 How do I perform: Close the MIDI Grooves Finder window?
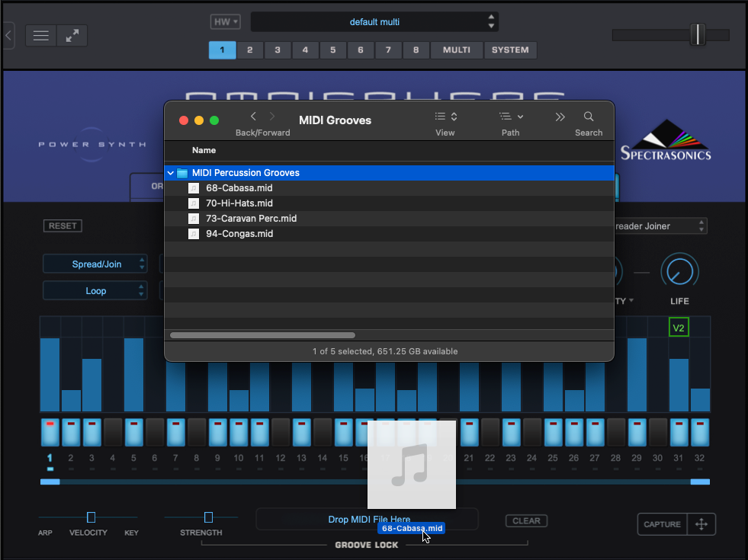coord(184,120)
